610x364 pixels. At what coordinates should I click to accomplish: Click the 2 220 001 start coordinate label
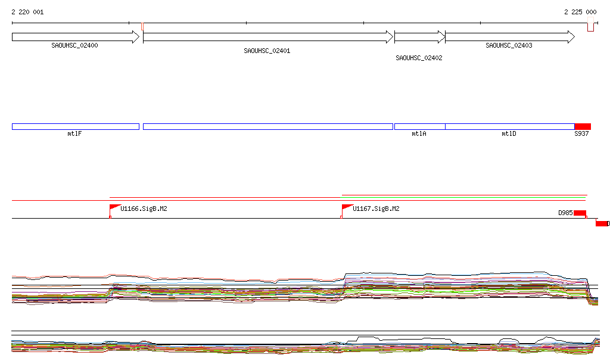(x=27, y=12)
